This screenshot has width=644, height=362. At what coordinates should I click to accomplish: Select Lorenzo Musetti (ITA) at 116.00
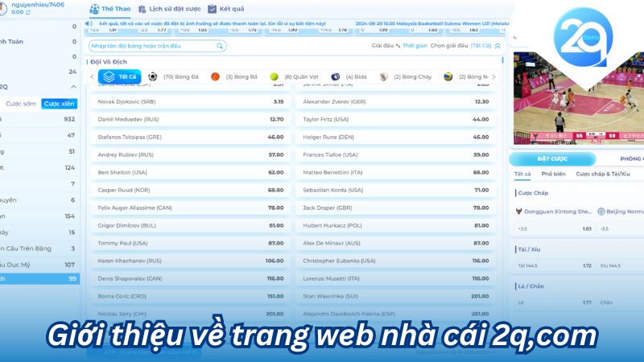pyautogui.click(x=396, y=278)
